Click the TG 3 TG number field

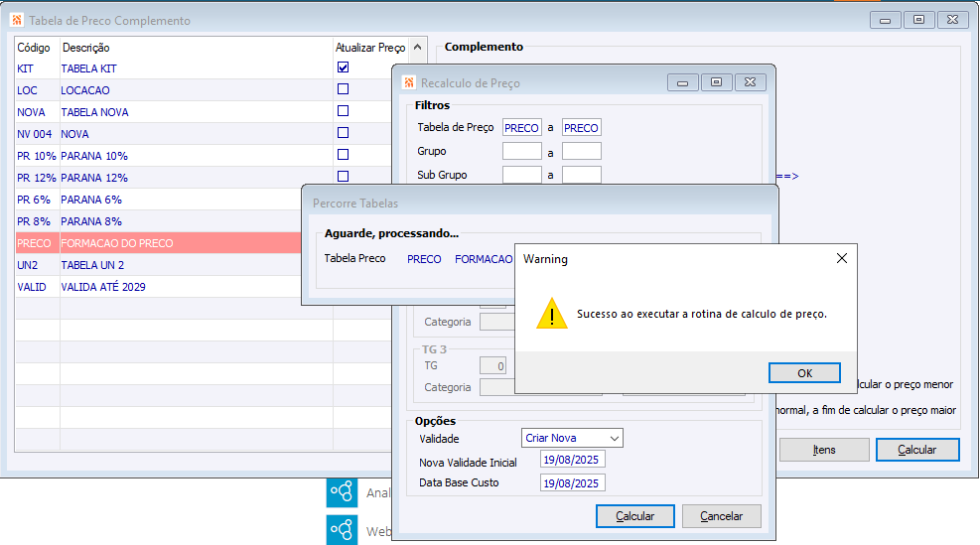[492, 366]
